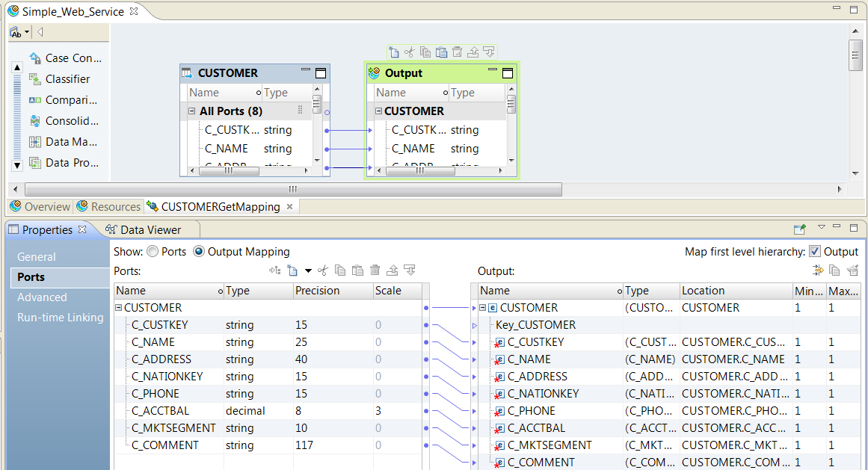Click the New port icon in the Ports toolbar
868x470 pixels.
292,270
